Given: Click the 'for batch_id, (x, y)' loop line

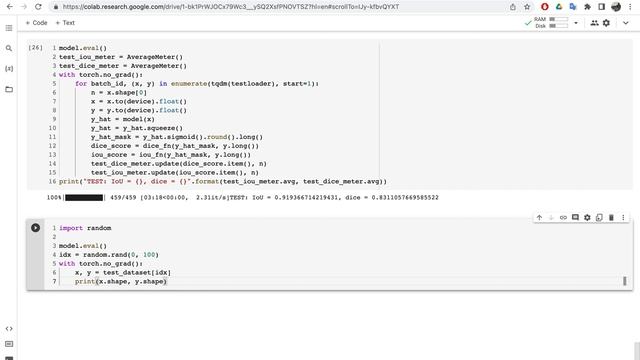Looking at the screenshot, I should pos(197,84).
